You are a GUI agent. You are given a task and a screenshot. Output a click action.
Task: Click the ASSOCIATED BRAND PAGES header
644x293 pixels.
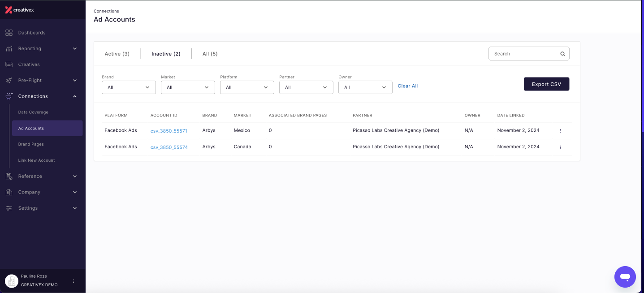pos(298,115)
